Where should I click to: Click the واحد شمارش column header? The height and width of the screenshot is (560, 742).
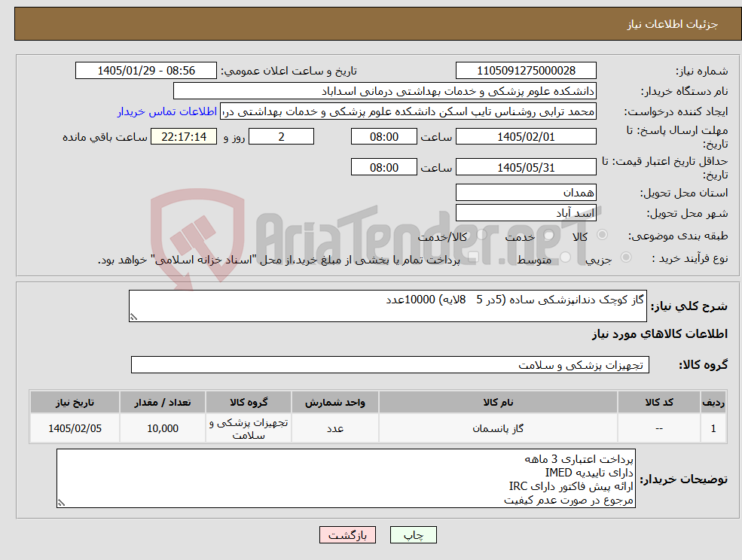(x=335, y=403)
